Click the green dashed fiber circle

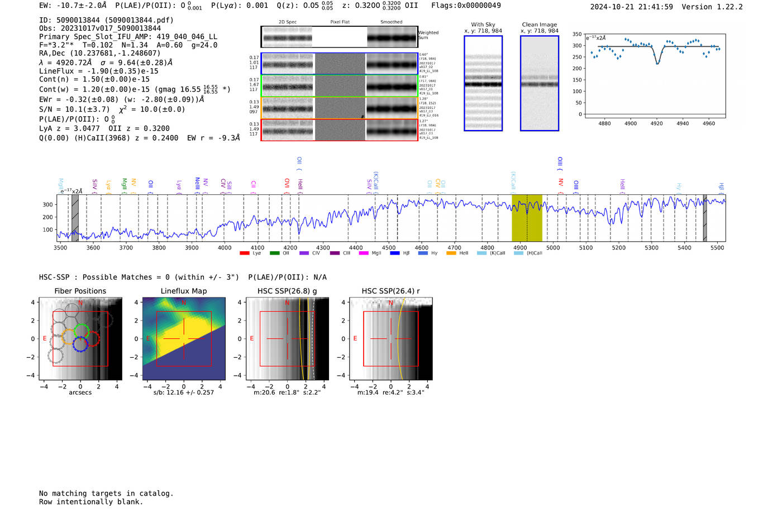coord(82,331)
